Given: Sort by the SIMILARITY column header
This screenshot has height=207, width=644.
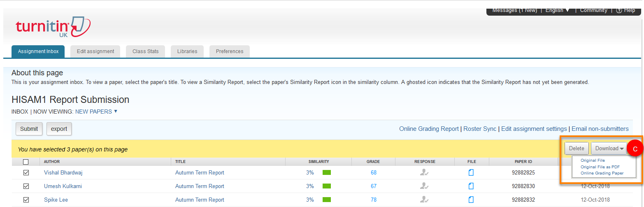Looking at the screenshot, I should 319,162.
